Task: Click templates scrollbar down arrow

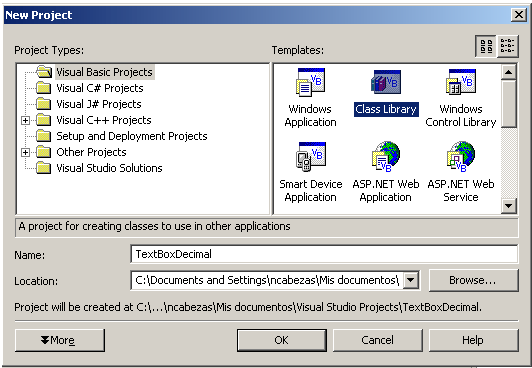Action: [509, 206]
